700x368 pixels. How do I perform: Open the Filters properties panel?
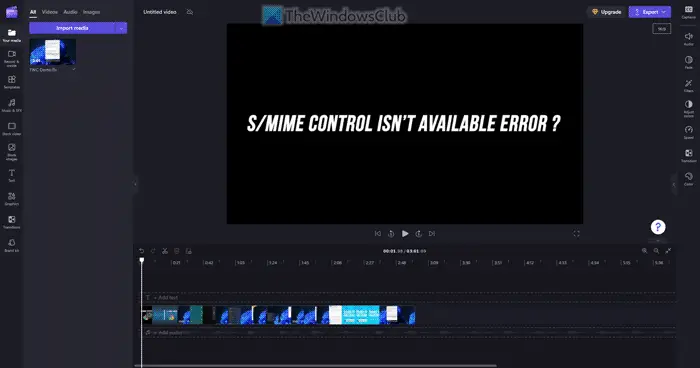click(x=688, y=86)
